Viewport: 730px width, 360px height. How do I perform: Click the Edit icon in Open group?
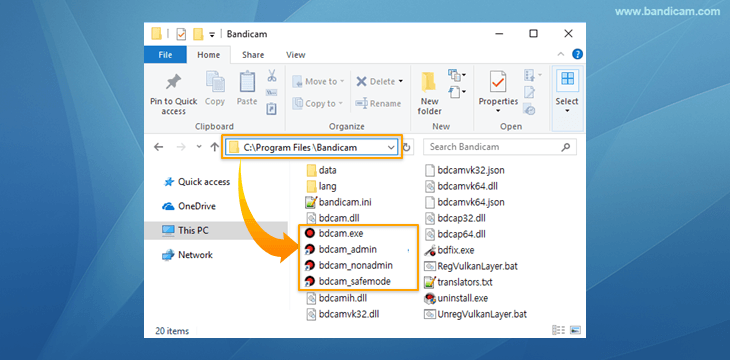[x=529, y=92]
